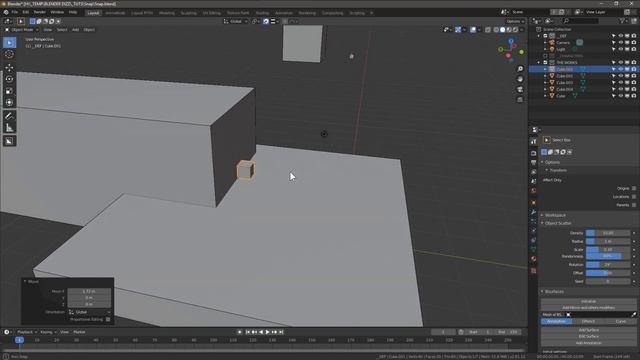The height and width of the screenshot is (360, 640).
Task: Open Orientation Global dropdown in Move panel
Action: (89, 312)
